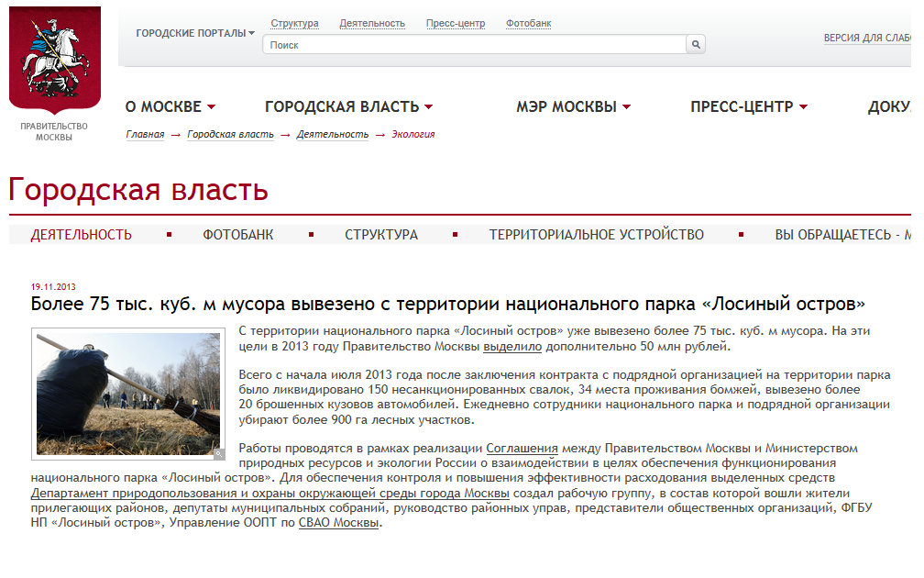Focus the Поиск search field

point(475,45)
